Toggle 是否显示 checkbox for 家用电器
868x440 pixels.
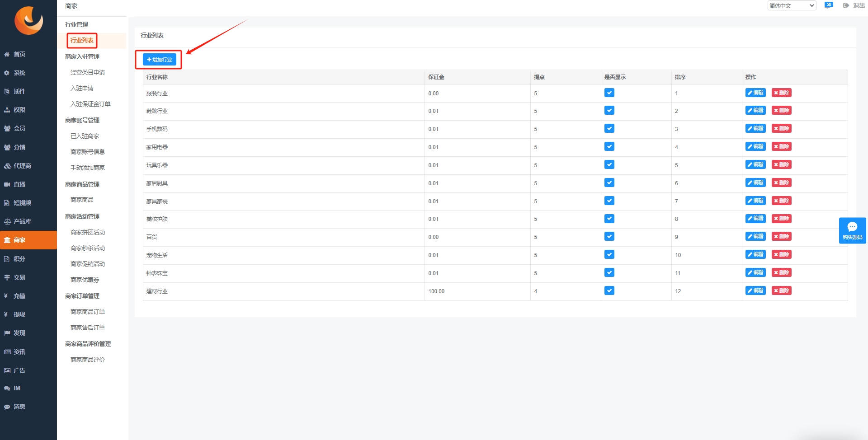click(609, 146)
